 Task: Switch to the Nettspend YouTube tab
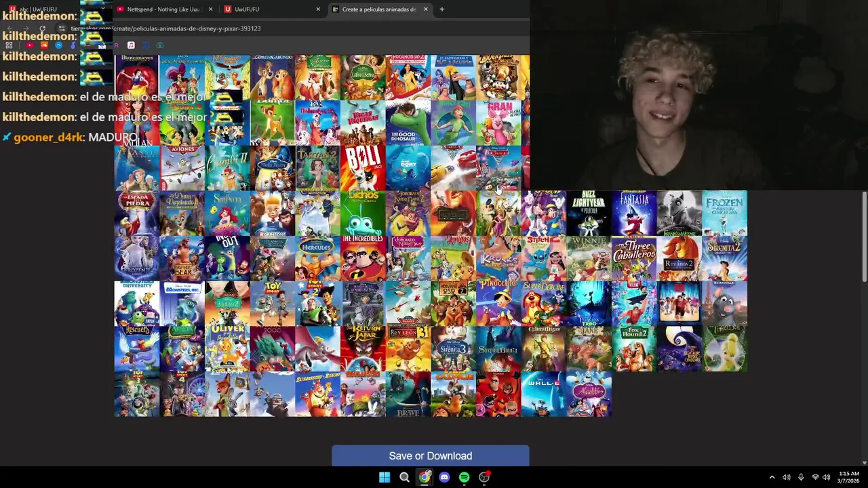[163, 9]
